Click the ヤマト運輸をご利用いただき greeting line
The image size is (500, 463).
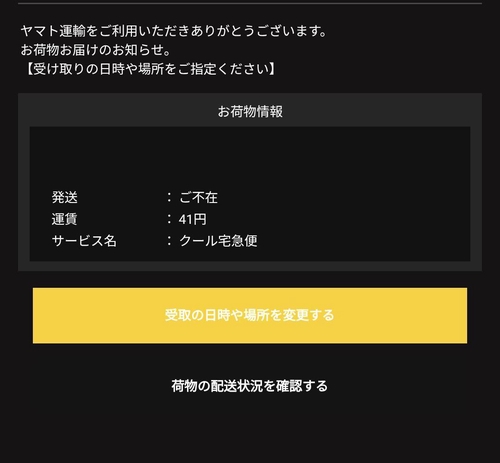pyautogui.click(x=174, y=31)
